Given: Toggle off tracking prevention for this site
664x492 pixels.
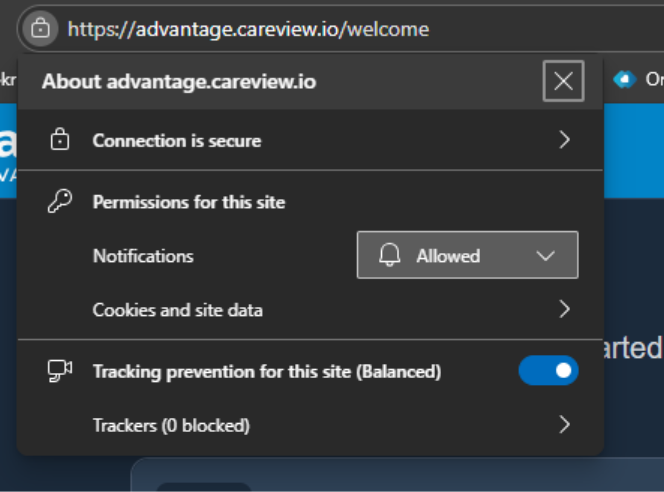Looking at the screenshot, I should (x=548, y=371).
